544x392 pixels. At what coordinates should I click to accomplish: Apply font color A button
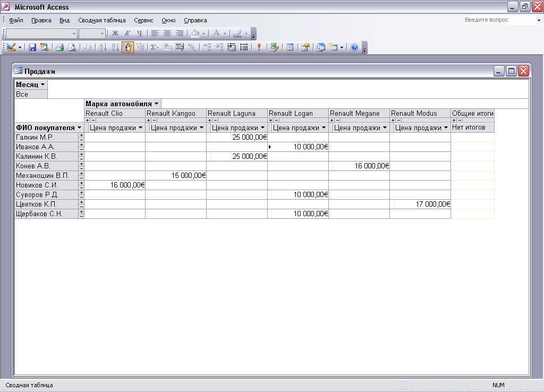pos(217,33)
